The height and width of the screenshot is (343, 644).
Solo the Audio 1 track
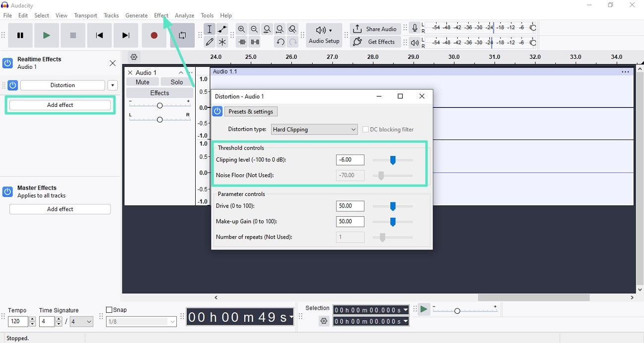pos(177,82)
